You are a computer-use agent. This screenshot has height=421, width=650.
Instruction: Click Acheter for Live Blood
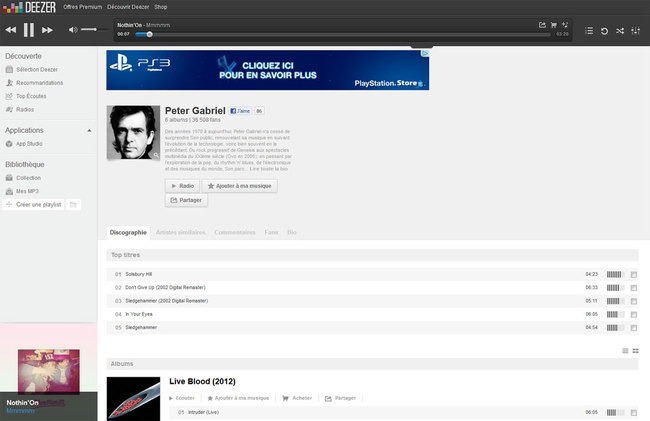297,398
